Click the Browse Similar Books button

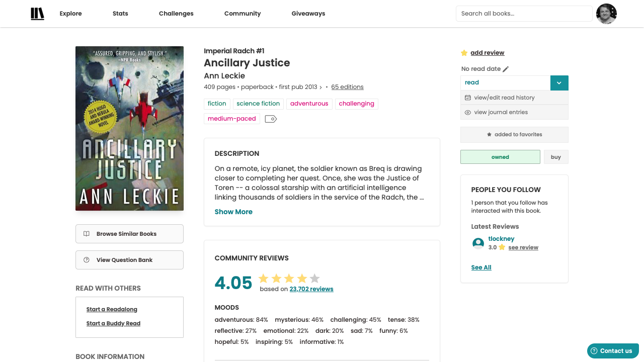(x=129, y=234)
